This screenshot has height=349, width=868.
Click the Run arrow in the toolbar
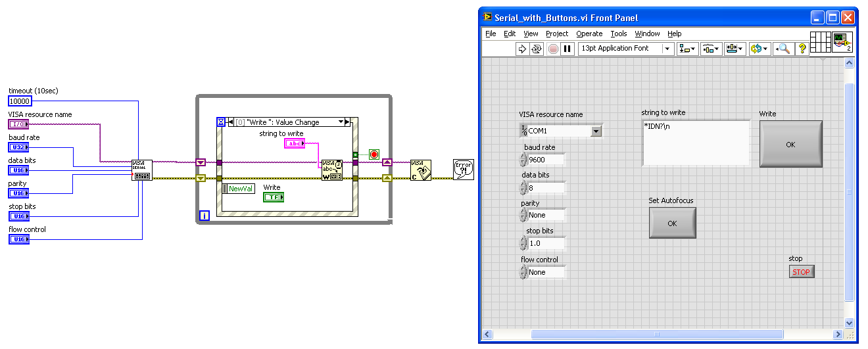point(522,49)
